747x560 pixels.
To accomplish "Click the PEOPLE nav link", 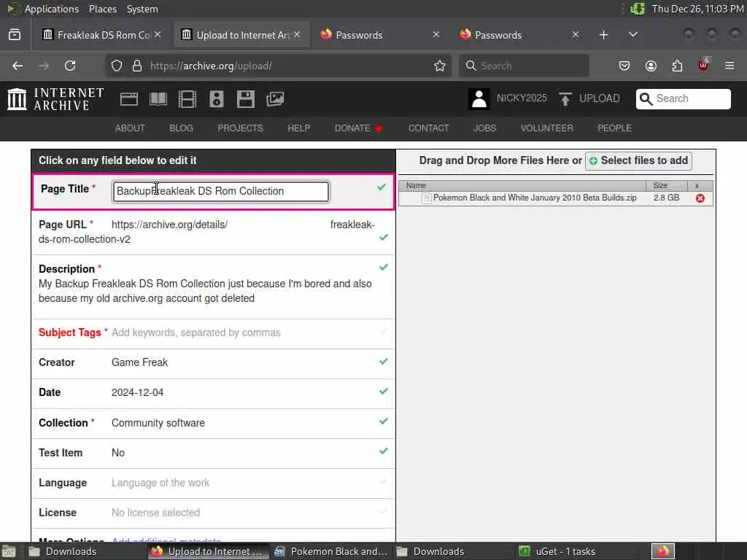I will click(x=614, y=128).
